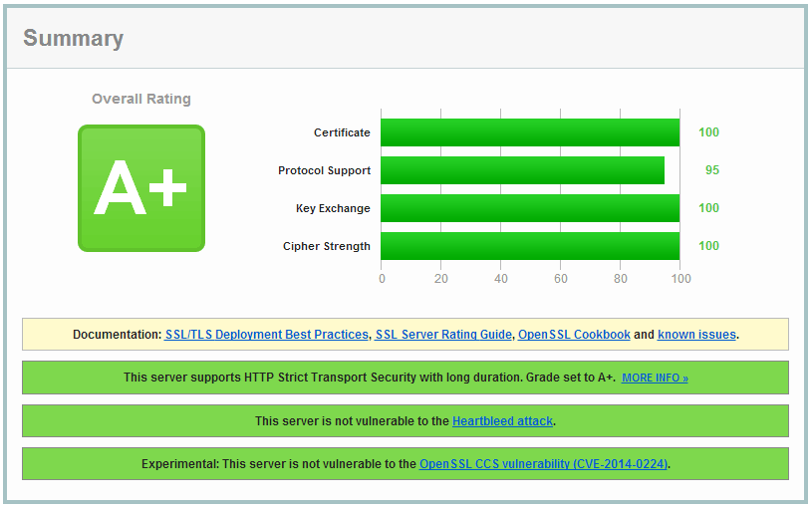Click the Overall Rating label

tap(140, 99)
